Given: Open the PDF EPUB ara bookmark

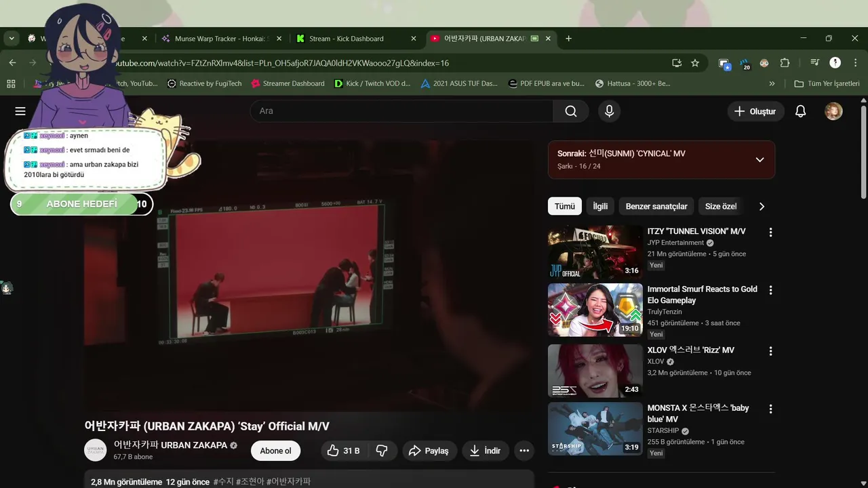Looking at the screenshot, I should point(547,83).
